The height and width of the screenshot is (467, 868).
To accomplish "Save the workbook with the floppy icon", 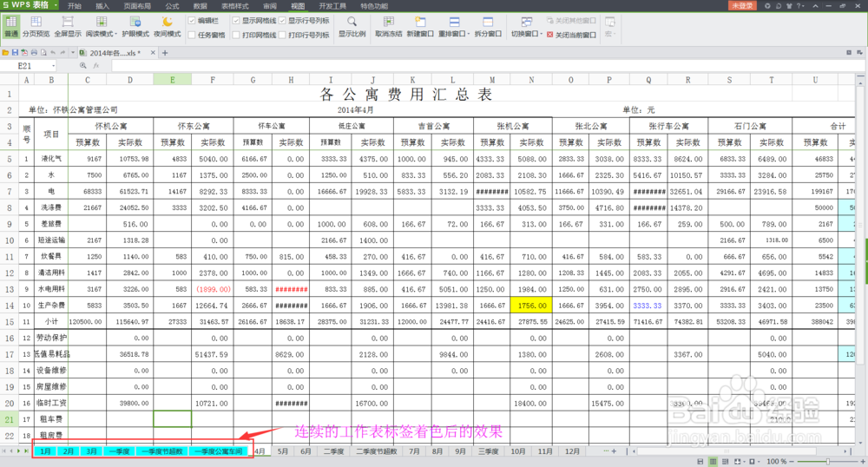I will 15,53.
